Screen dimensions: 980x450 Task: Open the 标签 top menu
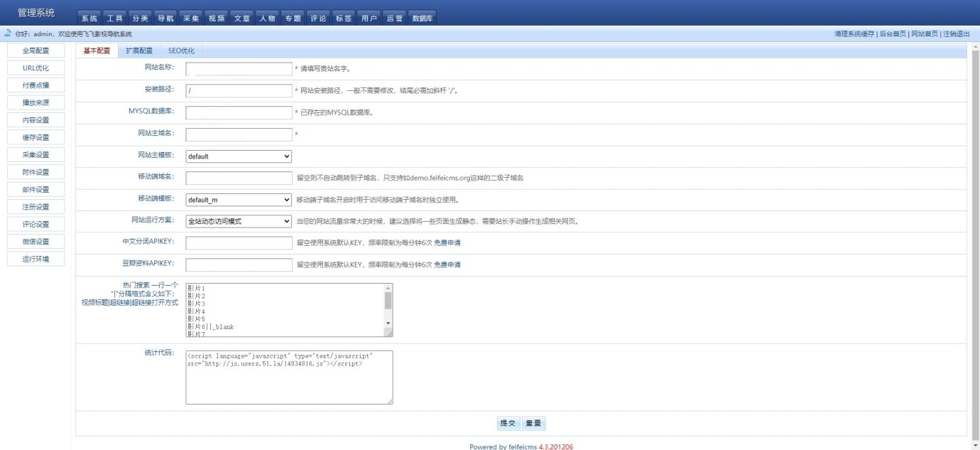coord(344,18)
